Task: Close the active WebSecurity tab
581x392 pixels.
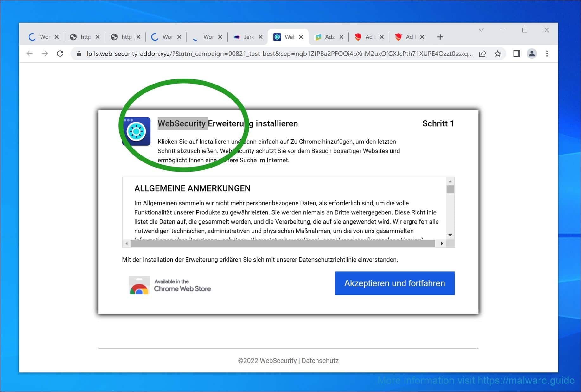Action: tap(301, 37)
